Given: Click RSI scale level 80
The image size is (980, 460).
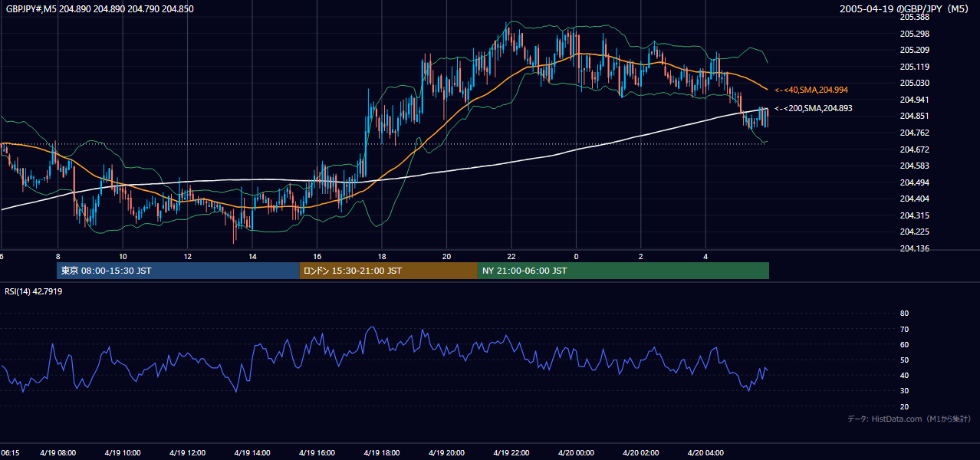Looking at the screenshot, I should [x=904, y=314].
